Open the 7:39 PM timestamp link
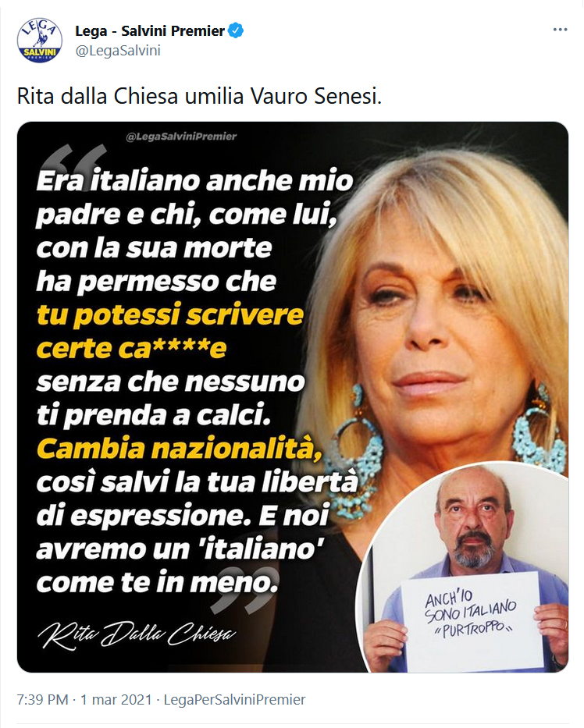 click(x=42, y=699)
